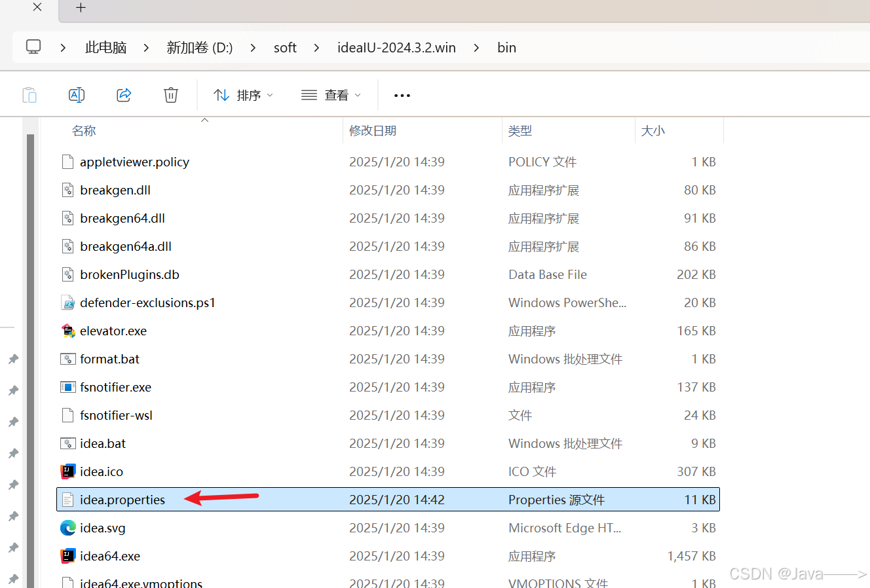The image size is (870, 588).
Task: Sort by 类型 column header
Action: [520, 131]
